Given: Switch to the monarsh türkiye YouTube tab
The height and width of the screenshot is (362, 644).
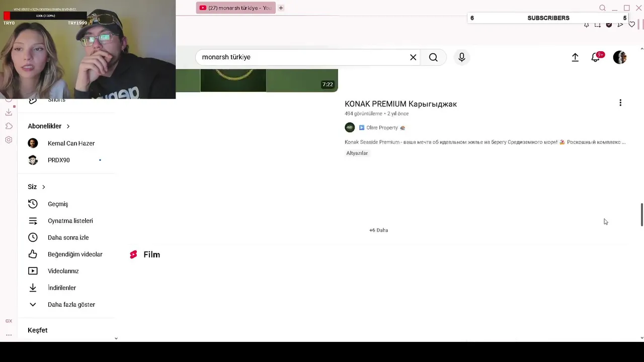Looking at the screenshot, I should [235, 8].
